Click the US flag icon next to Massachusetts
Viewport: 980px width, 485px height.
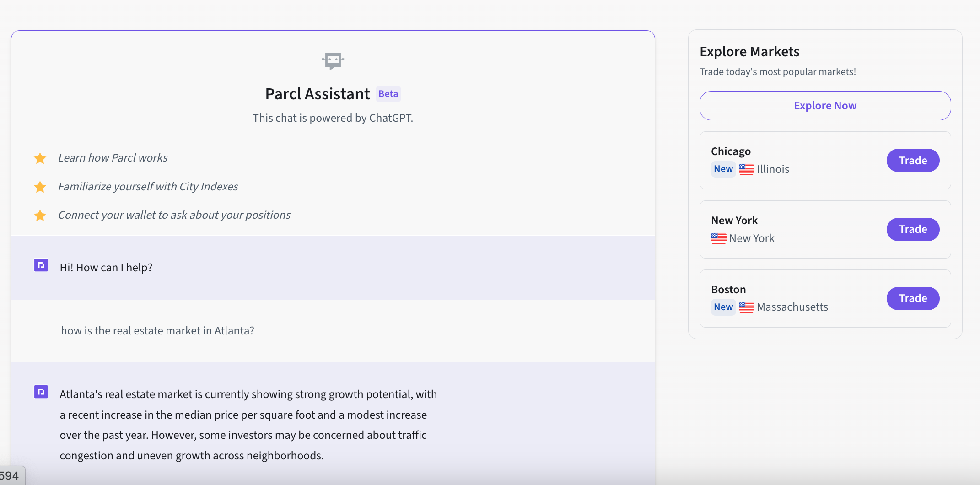point(746,307)
